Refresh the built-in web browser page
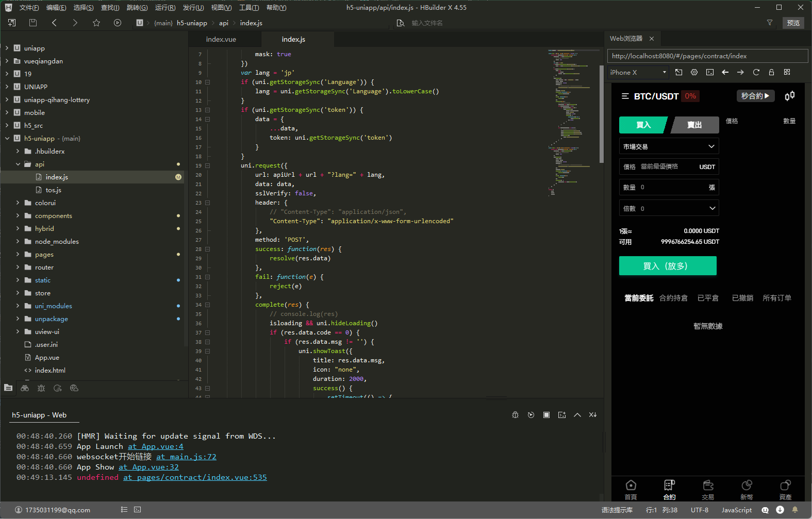Image resolution: width=812 pixels, height=519 pixels. (x=756, y=72)
